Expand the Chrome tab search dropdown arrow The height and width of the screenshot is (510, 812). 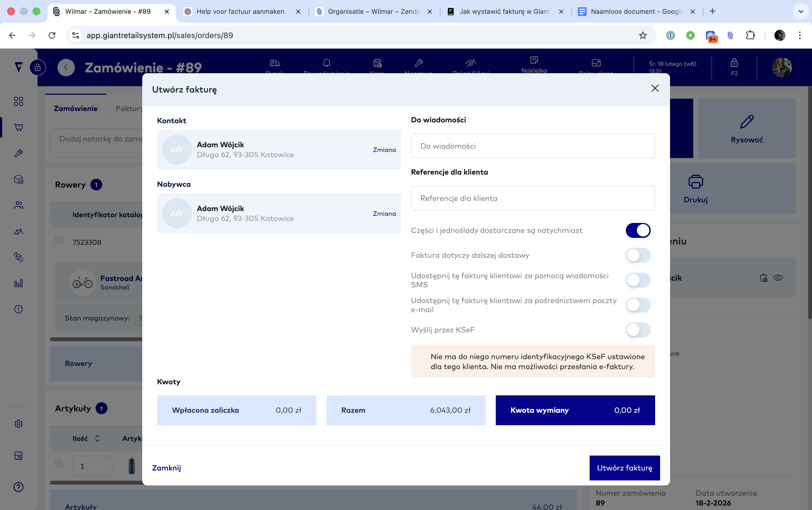800,12
